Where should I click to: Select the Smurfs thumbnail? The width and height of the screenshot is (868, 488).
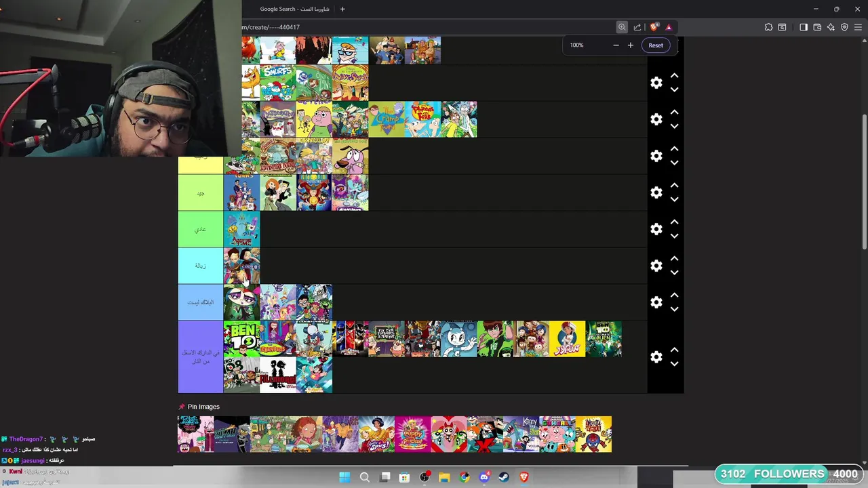click(278, 83)
